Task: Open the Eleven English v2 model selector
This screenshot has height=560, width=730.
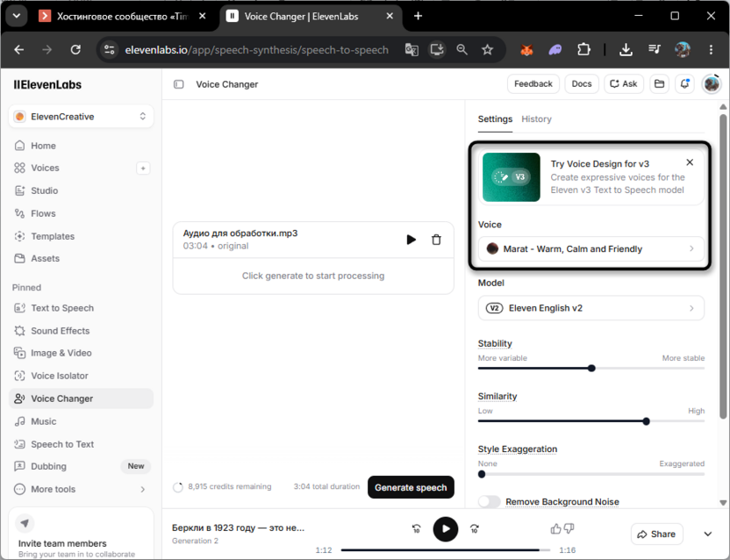Action: pos(590,308)
